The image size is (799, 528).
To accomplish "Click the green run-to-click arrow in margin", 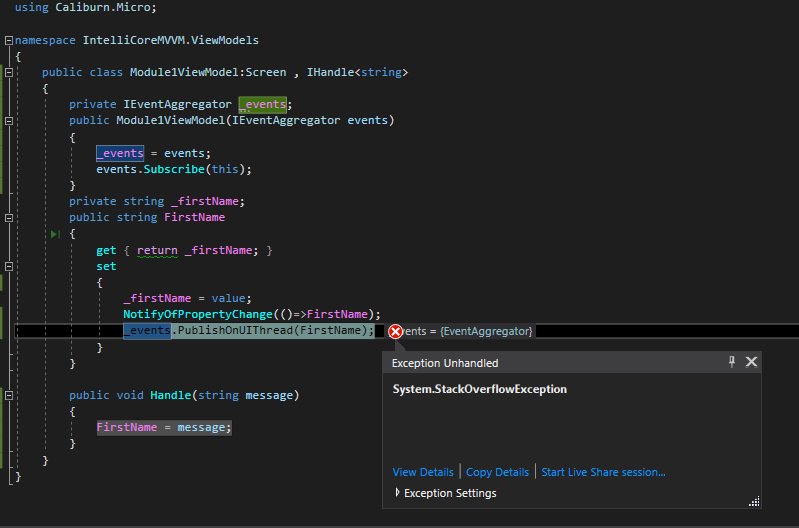I will tap(56, 233).
